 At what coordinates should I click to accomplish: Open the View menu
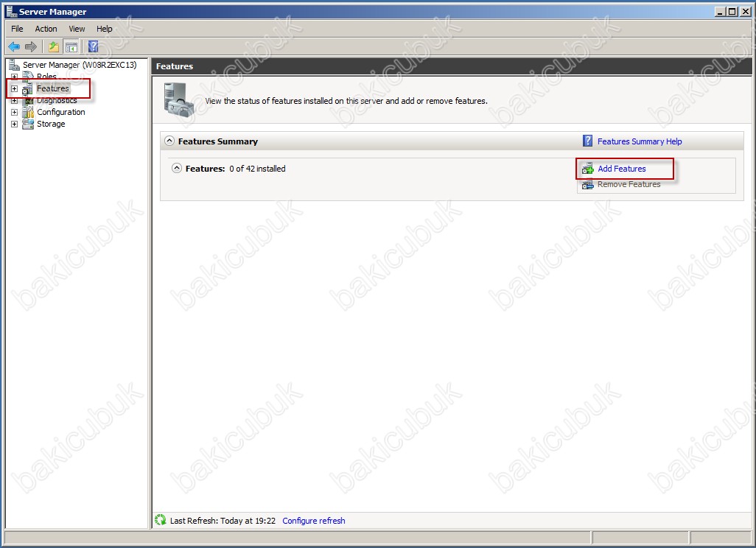click(x=77, y=29)
